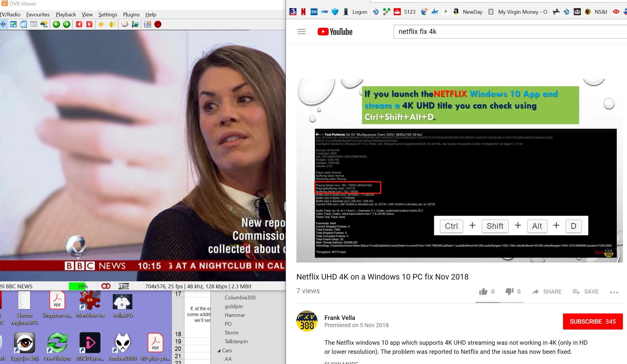Click the overlapping pages icon in DVB Viewer toolbar
The image size is (627, 364).
click(23, 24)
